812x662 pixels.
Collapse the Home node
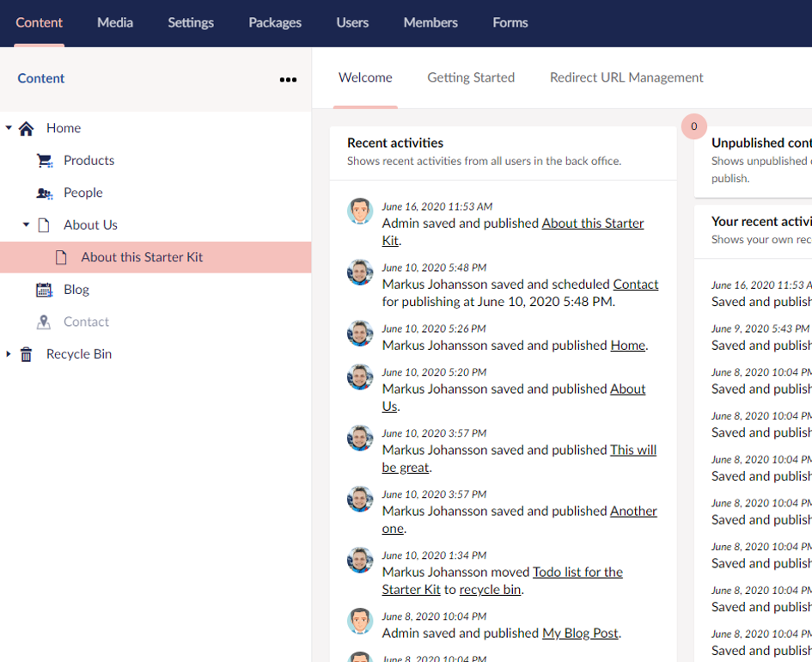tap(7, 127)
